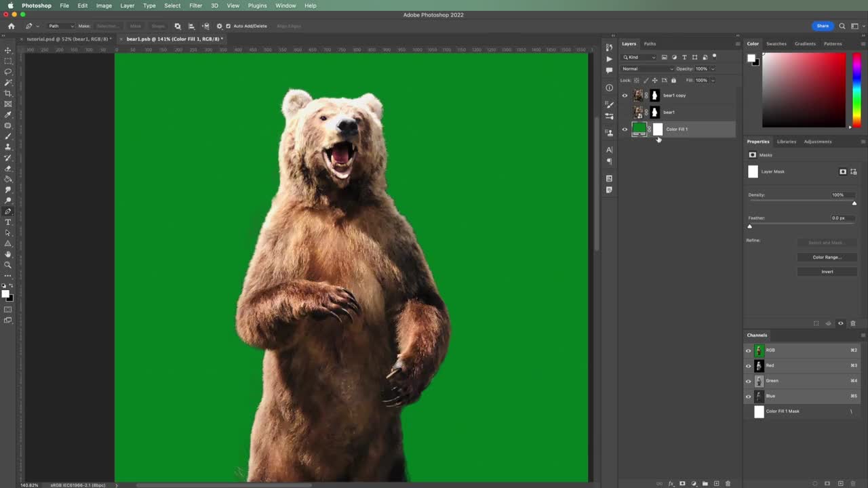Select the Lasso tool

(x=8, y=72)
